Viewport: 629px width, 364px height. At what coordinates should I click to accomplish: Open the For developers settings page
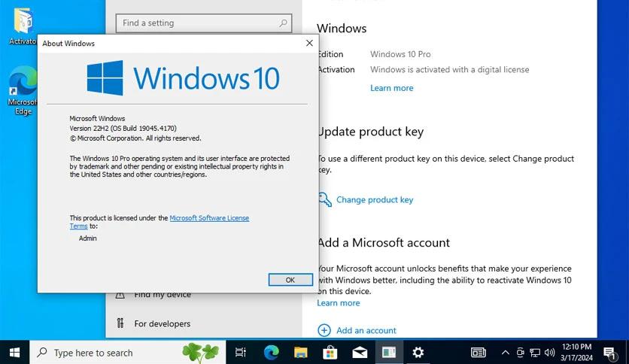click(x=162, y=323)
